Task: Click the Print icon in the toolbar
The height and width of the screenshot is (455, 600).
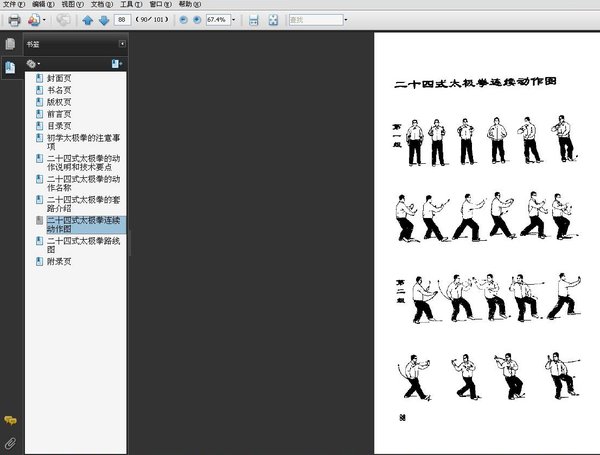Action: pos(14,19)
